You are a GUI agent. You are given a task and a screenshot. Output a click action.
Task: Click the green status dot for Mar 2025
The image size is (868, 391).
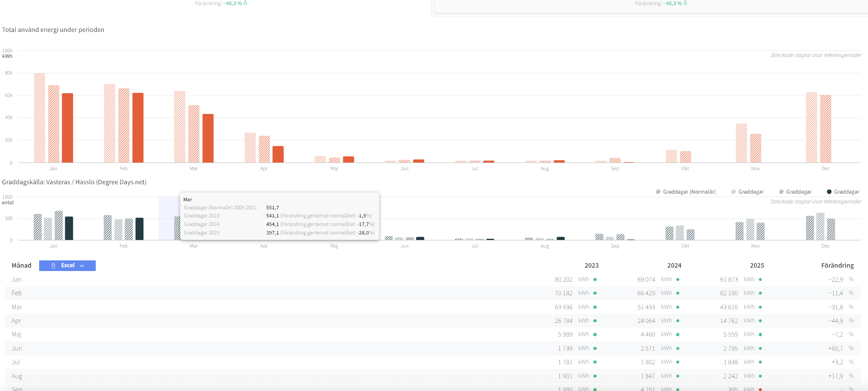[x=760, y=307]
